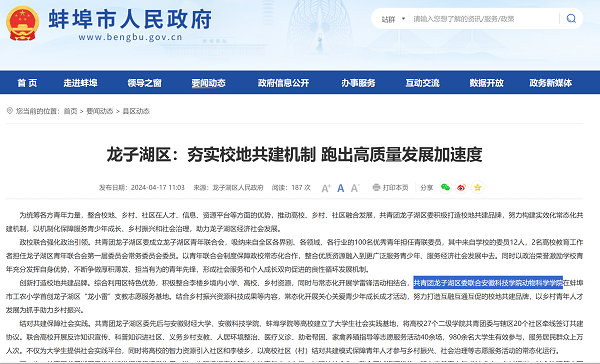Click the yellow star favorites icon
This screenshot has height=364, width=600.
(x=478, y=187)
